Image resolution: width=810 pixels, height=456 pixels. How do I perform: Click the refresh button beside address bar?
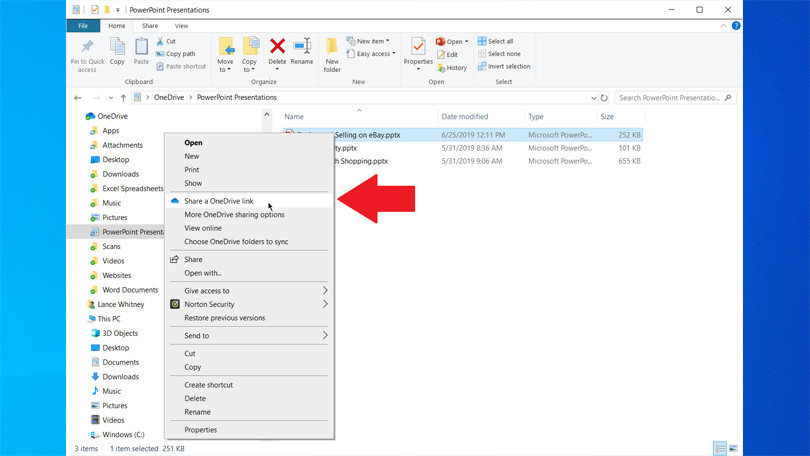click(x=604, y=98)
